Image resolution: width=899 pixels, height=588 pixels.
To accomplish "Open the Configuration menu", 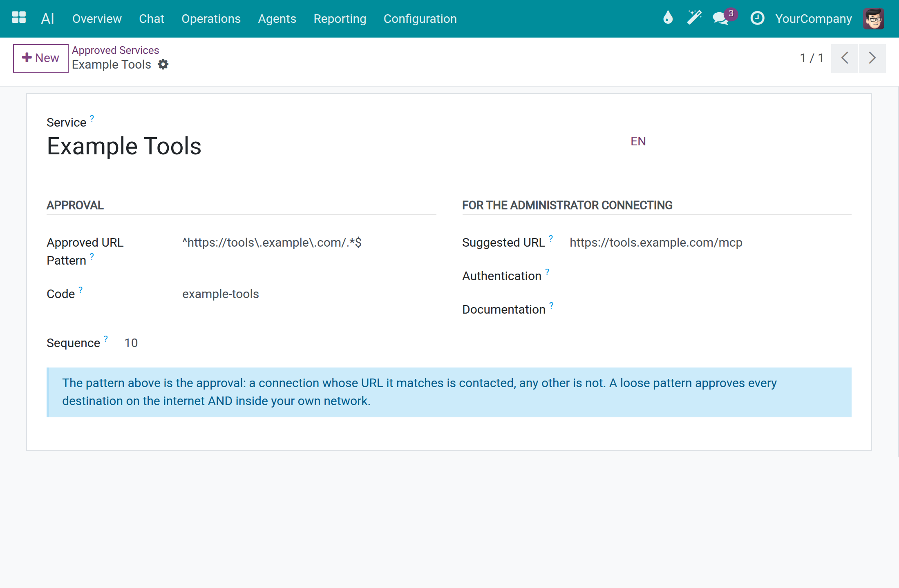I will point(420,19).
